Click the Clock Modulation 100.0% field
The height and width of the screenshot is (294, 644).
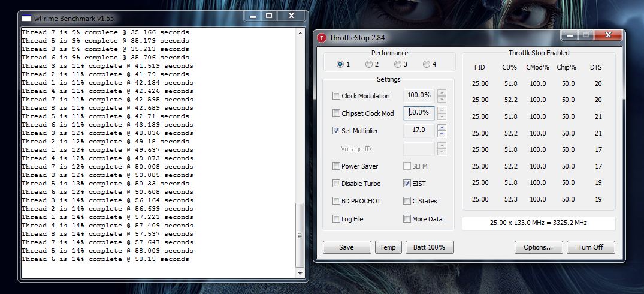click(x=419, y=95)
